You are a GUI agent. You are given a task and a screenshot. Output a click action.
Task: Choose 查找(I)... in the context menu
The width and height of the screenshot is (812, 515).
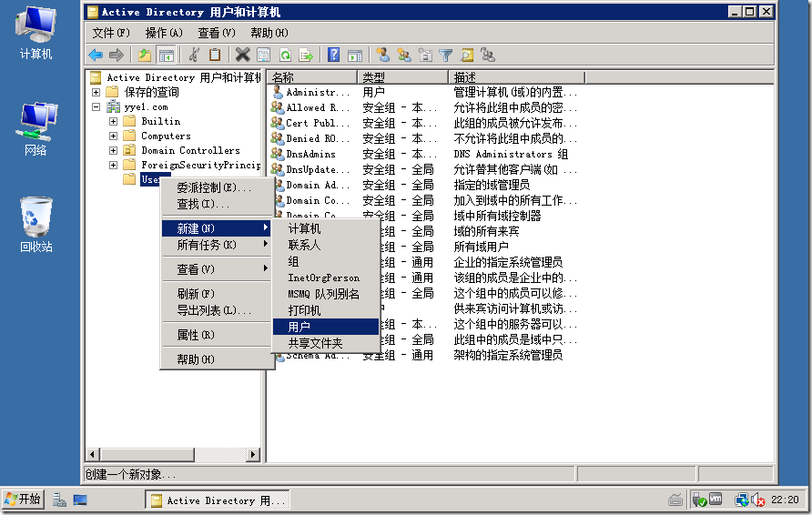tap(217, 204)
